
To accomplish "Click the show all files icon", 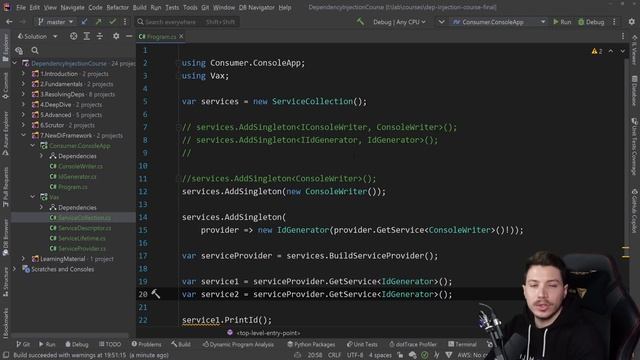I will coord(19,50).
